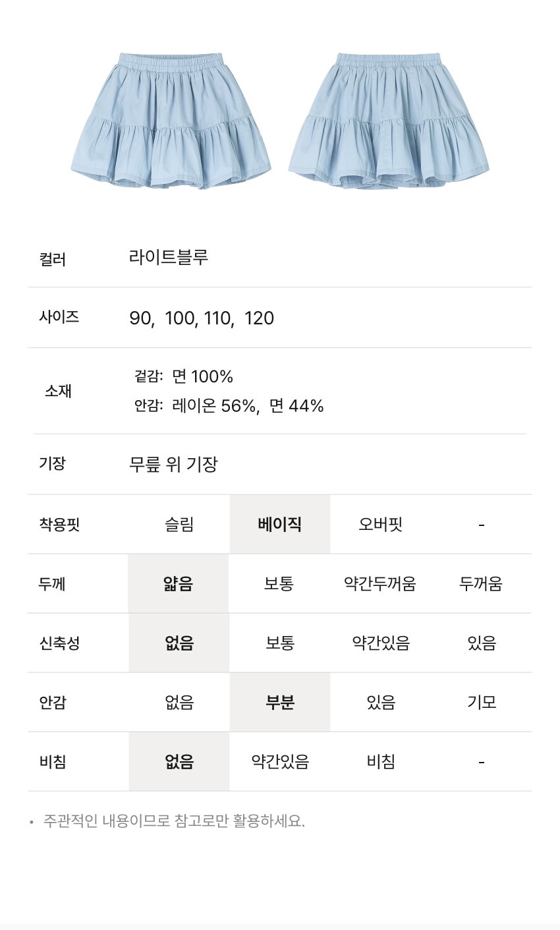Select 슬림 in the 착용핏 row
Viewport: 560px width, 930px height.
point(179,525)
